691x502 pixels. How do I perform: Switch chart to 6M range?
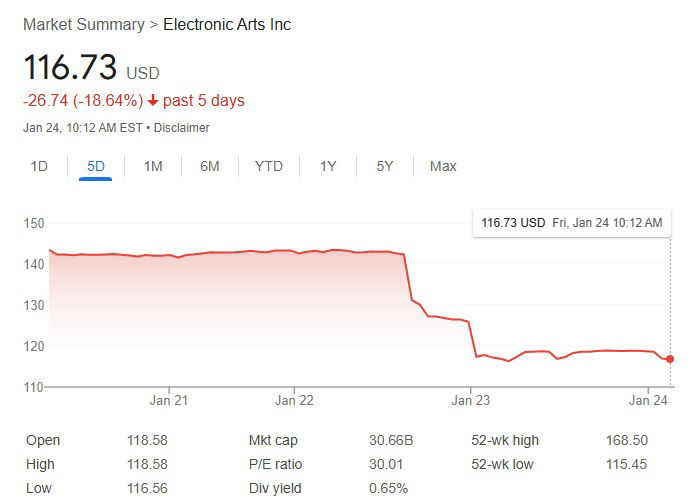tap(210, 166)
